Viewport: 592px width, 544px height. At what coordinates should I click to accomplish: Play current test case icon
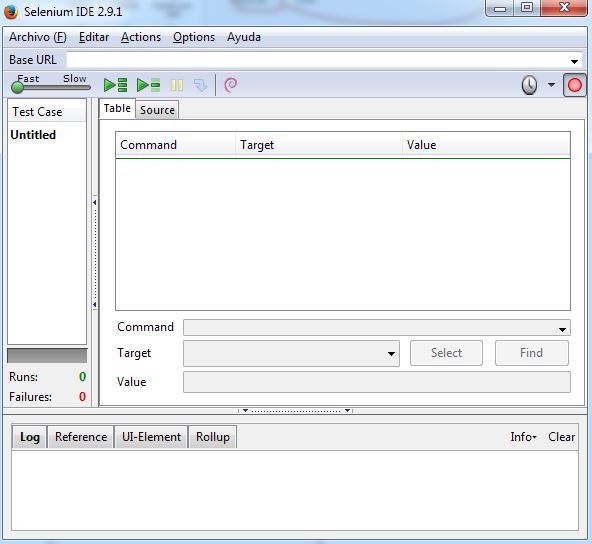pos(148,85)
